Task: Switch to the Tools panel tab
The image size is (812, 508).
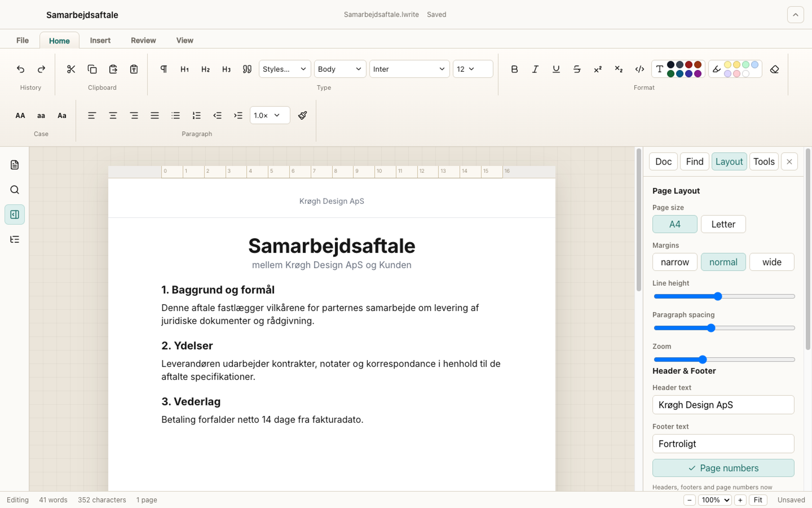Action: (764, 162)
